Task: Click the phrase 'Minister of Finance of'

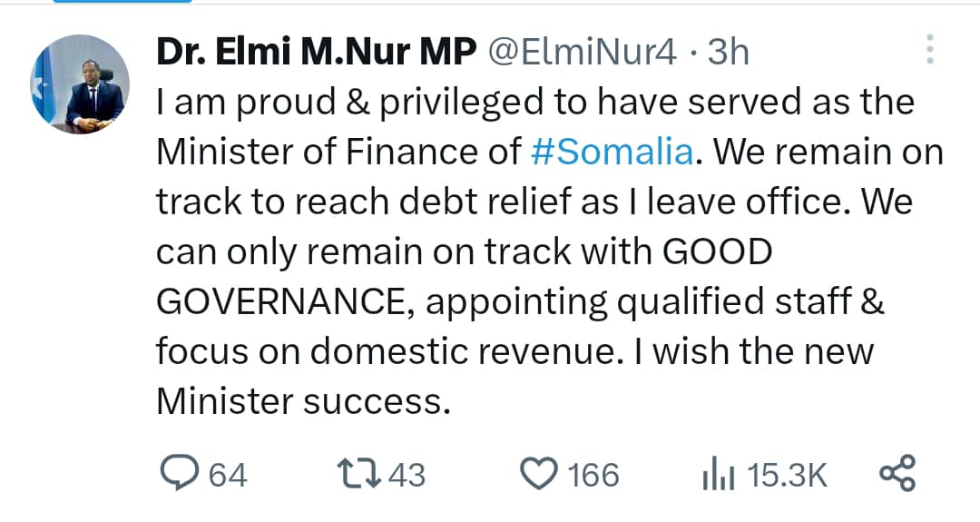Action: (338, 152)
